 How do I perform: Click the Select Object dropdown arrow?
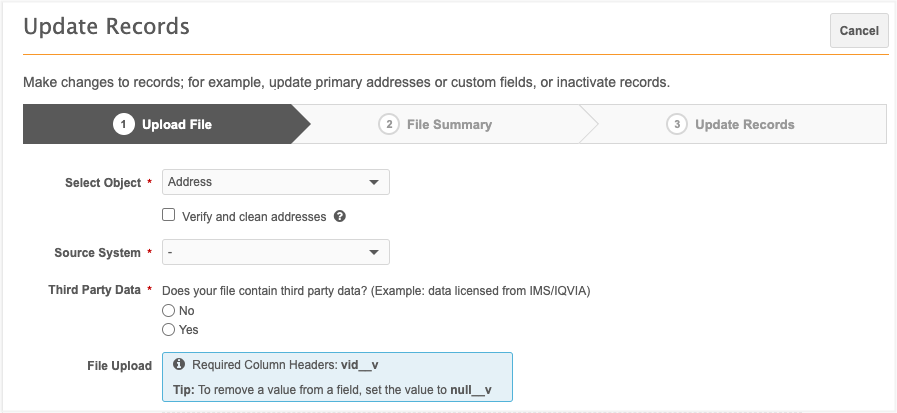pyautogui.click(x=374, y=182)
